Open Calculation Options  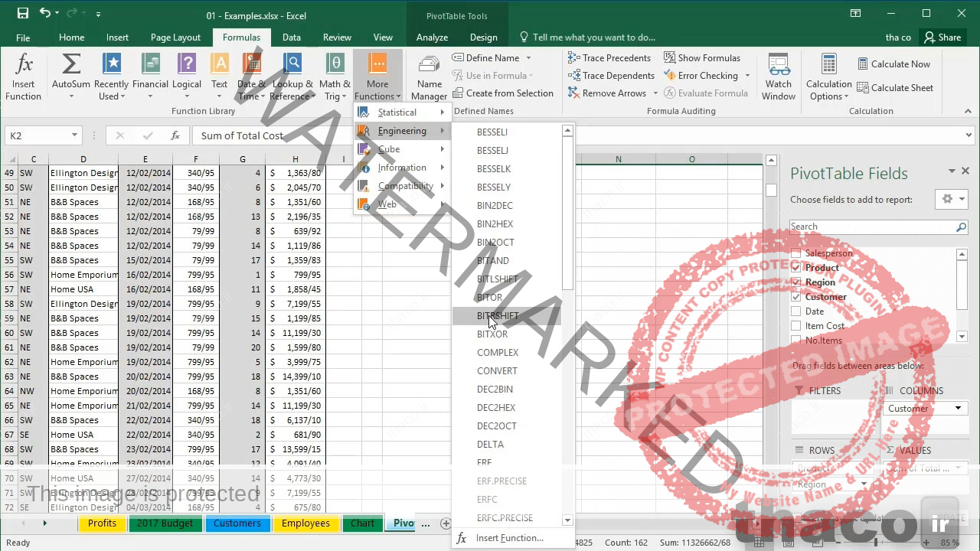(828, 77)
